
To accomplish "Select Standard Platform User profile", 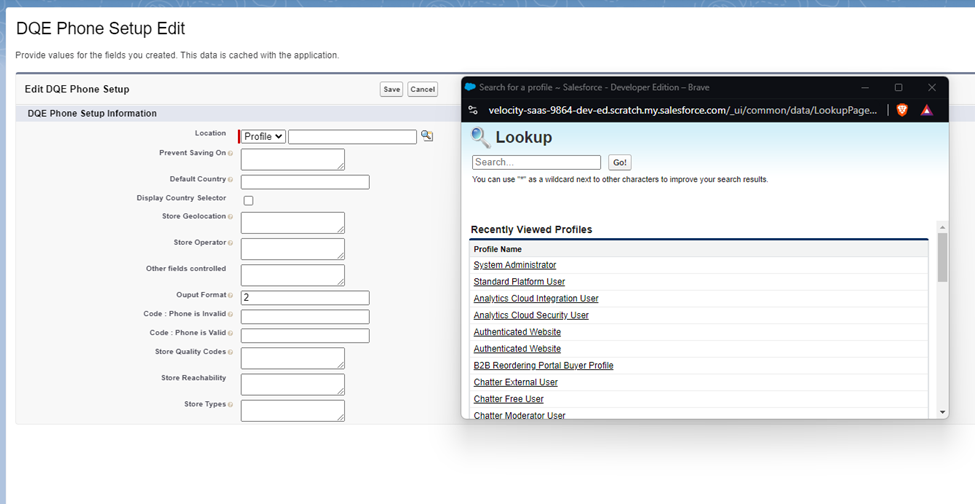I will click(519, 282).
